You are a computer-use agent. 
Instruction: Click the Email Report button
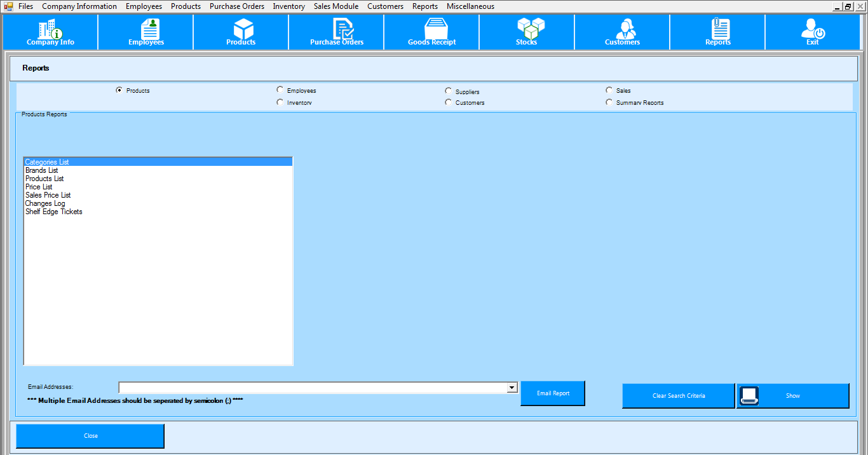[553, 393]
